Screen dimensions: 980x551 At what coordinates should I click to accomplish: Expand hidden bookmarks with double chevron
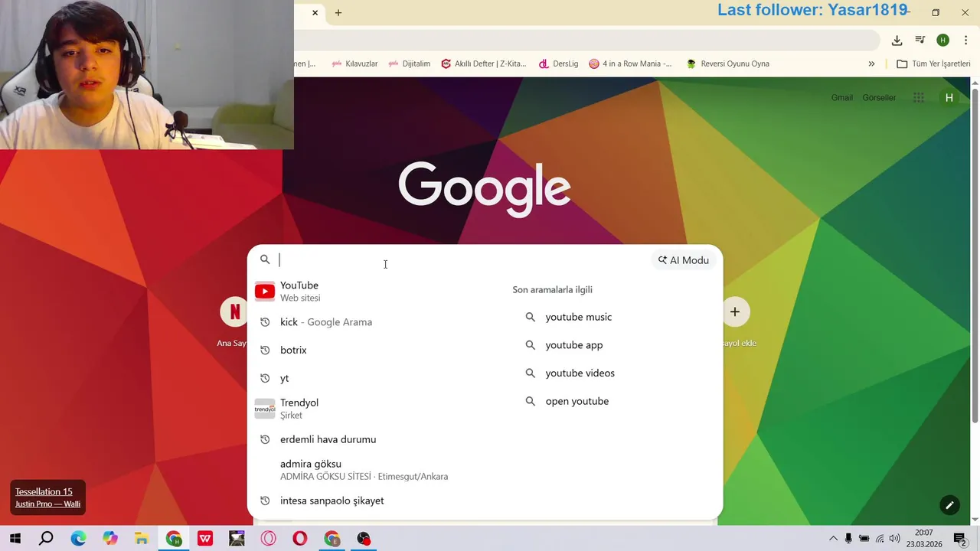point(871,64)
